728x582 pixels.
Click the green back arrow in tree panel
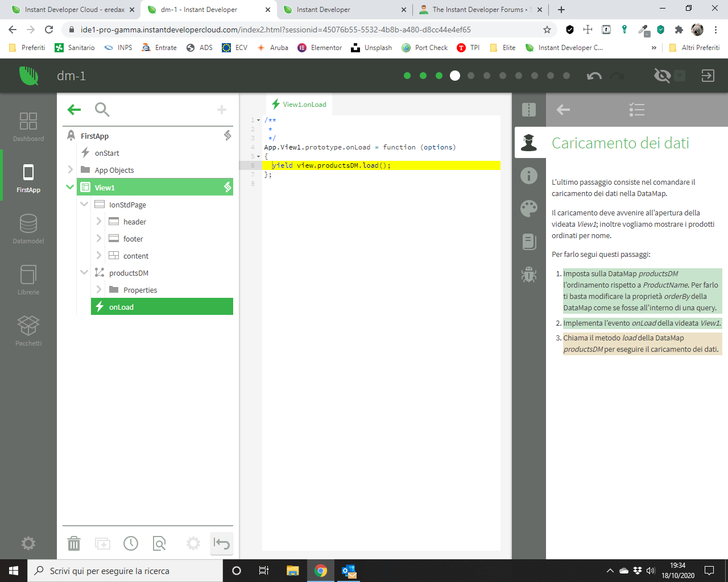[74, 109]
